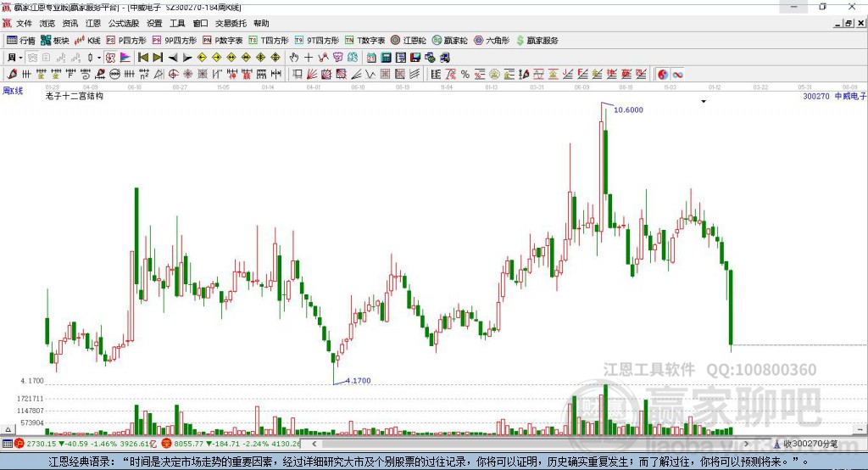The image size is (868, 470).
Task: Open the 9T四方形 tool
Action: point(317,41)
